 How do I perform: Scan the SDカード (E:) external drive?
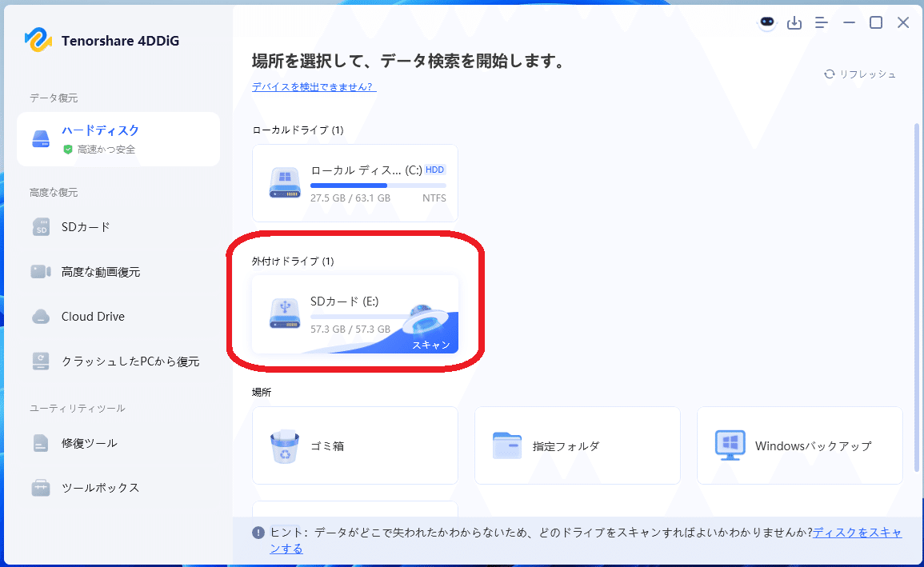pos(354,313)
